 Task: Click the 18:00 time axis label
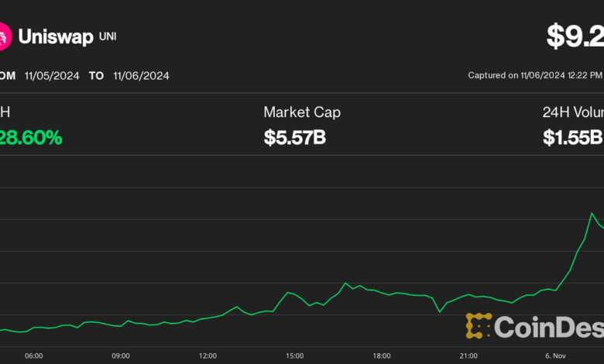coord(382,356)
